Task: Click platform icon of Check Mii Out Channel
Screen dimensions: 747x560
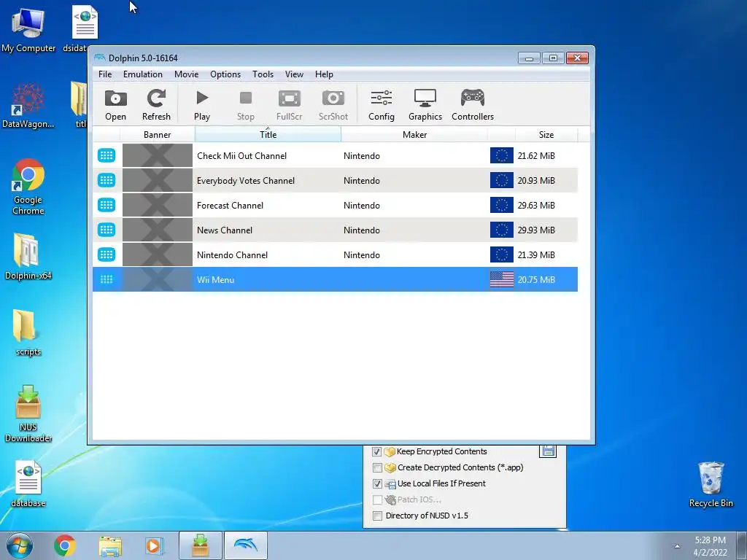Action: (x=107, y=155)
